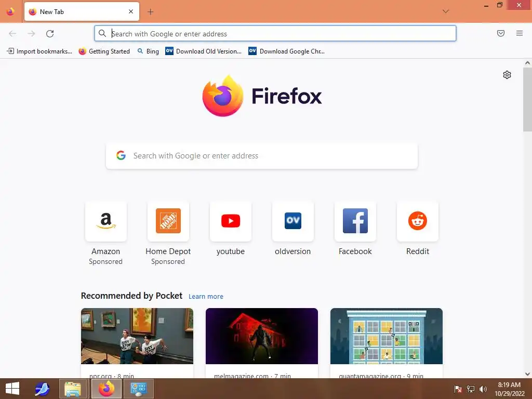Click the page vertical scrollbar thumb

coord(527,99)
